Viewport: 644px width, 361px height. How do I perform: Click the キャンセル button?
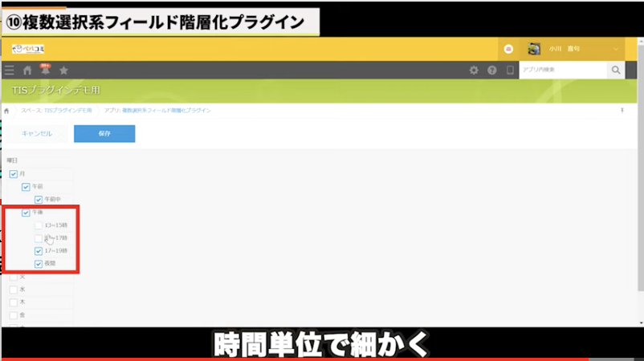click(37, 134)
